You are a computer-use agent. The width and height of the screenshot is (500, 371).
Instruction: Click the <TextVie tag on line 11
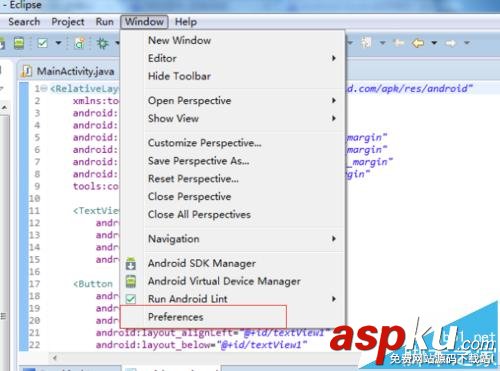pyautogui.click(x=95, y=211)
